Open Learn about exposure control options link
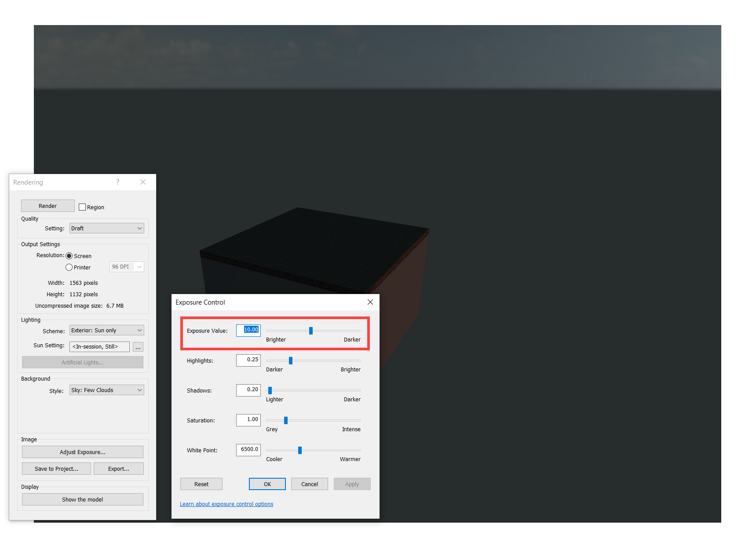Screen dimensions: 756x549 226,504
